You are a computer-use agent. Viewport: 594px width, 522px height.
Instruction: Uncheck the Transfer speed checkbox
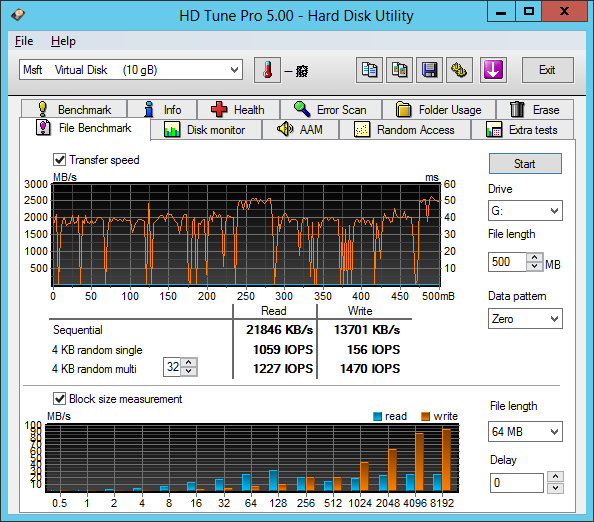click(59, 159)
